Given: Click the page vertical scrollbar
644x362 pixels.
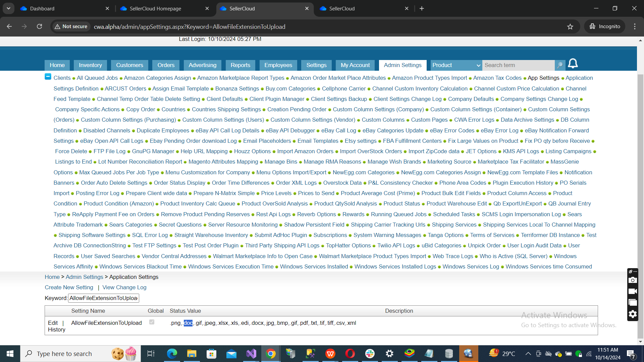Looking at the screenshot, I should pyautogui.click(x=640, y=201).
